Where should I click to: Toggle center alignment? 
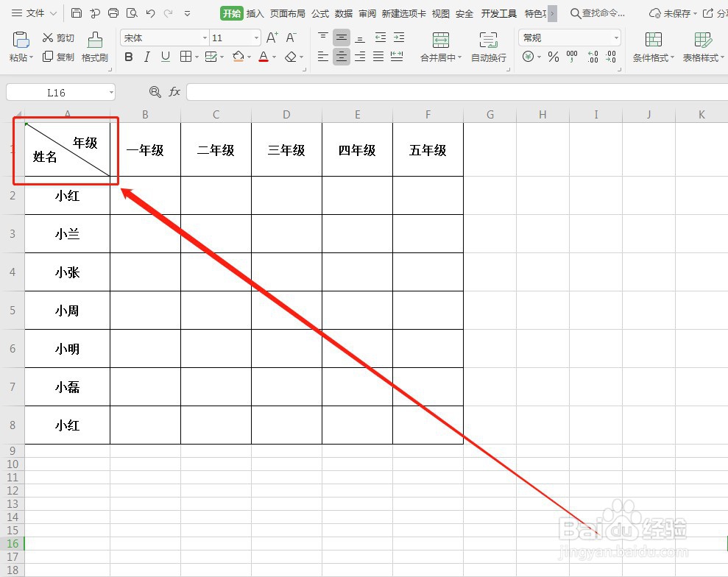(x=341, y=57)
